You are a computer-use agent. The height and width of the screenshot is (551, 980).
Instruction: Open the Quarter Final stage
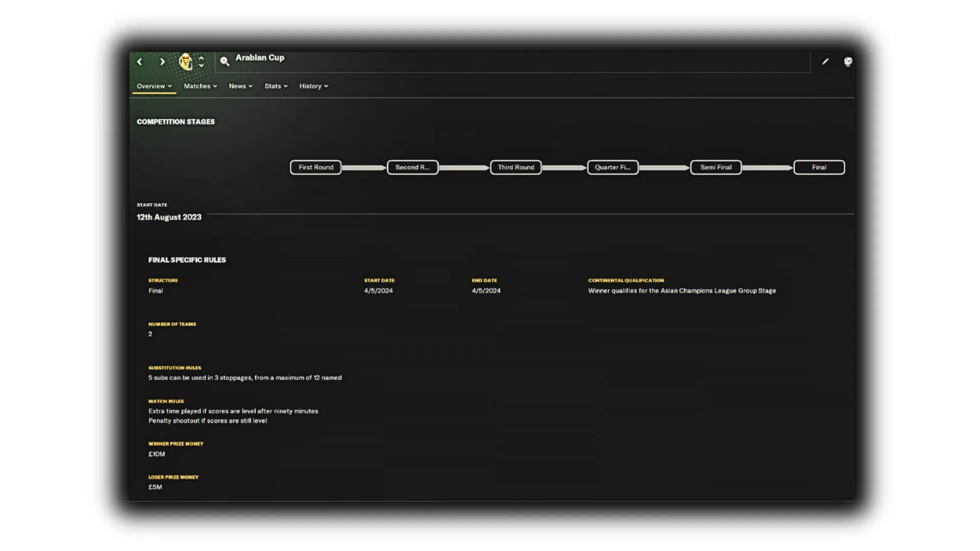(612, 167)
